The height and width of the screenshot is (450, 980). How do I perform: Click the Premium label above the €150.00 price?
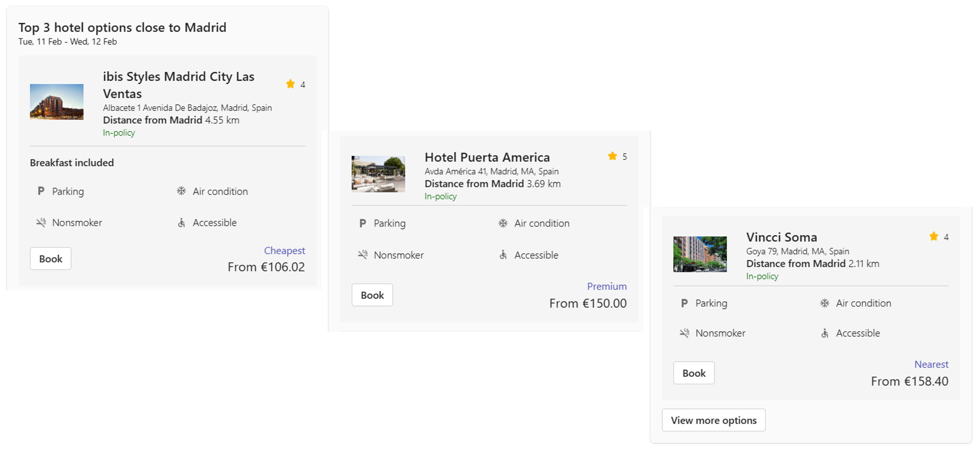click(x=607, y=286)
